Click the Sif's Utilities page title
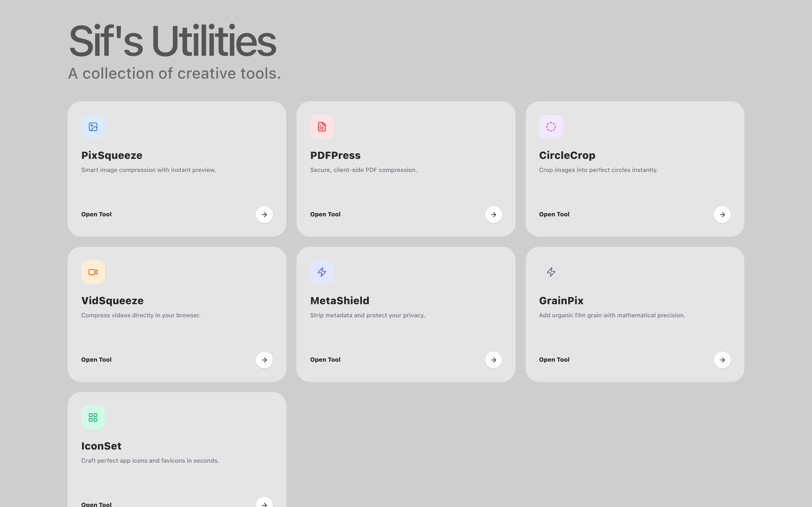Image resolution: width=812 pixels, height=507 pixels. coord(172,40)
